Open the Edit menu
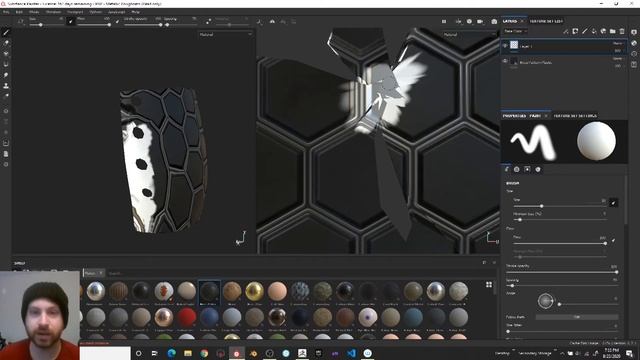Image resolution: width=640 pixels, height=360 pixels. [19, 12]
